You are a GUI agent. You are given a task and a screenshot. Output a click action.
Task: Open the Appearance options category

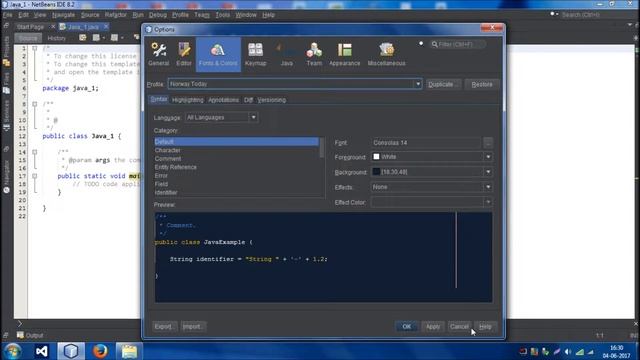[344, 54]
